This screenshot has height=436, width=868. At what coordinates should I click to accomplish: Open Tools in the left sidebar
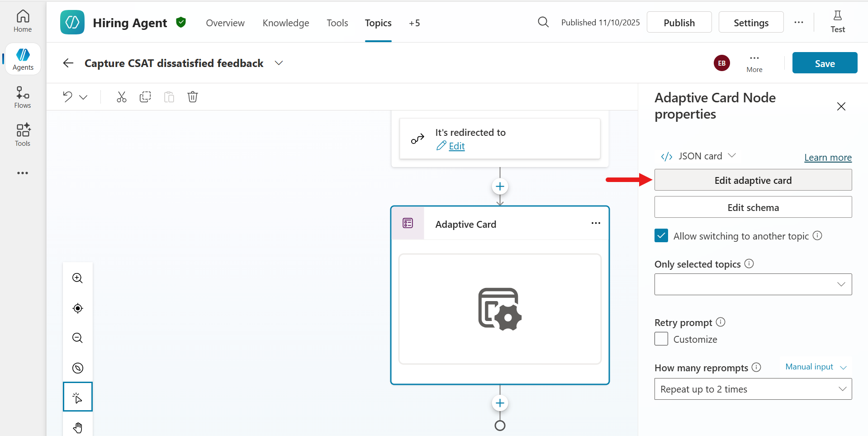click(23, 135)
